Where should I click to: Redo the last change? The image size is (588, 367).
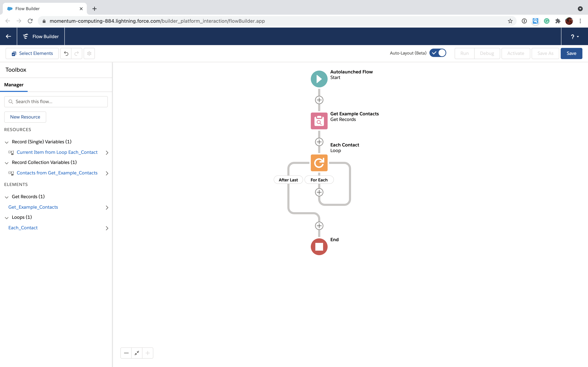76,53
